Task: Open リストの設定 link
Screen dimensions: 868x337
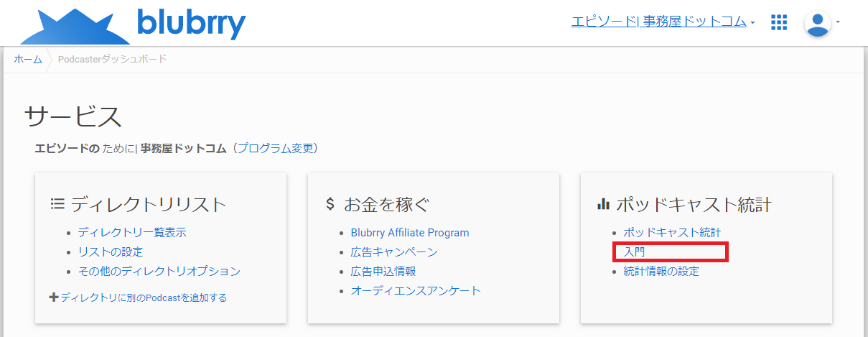Action: [x=111, y=251]
